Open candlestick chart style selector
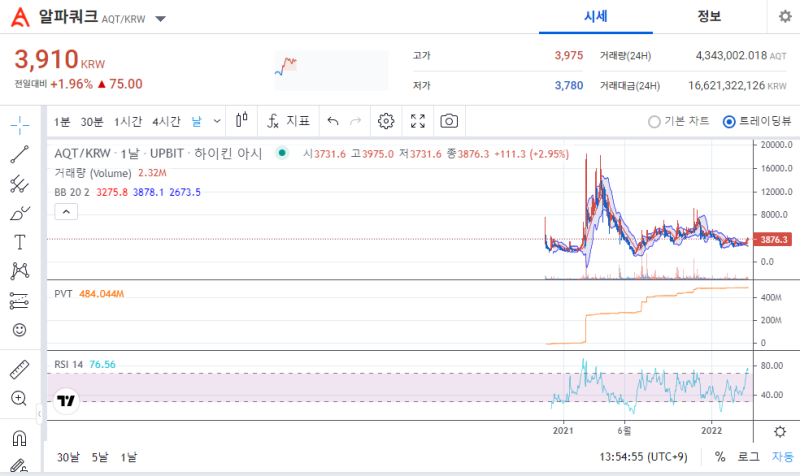800x476 pixels. click(x=242, y=120)
